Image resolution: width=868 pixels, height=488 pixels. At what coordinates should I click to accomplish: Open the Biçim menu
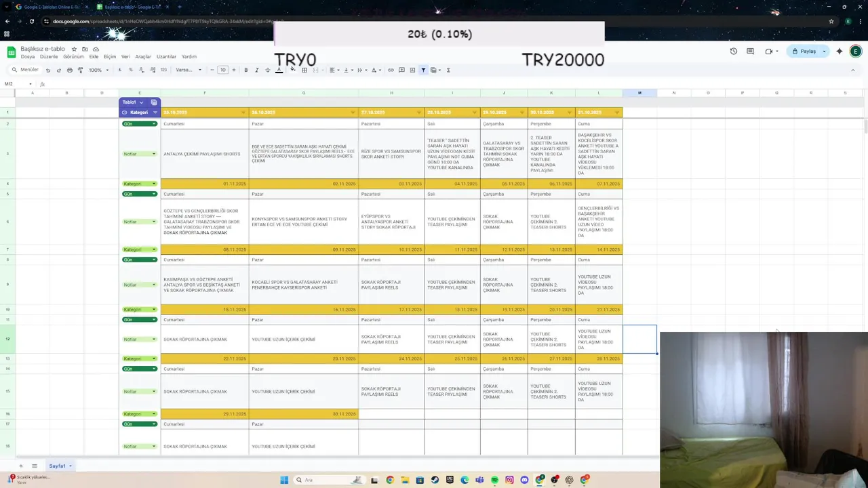(110, 57)
